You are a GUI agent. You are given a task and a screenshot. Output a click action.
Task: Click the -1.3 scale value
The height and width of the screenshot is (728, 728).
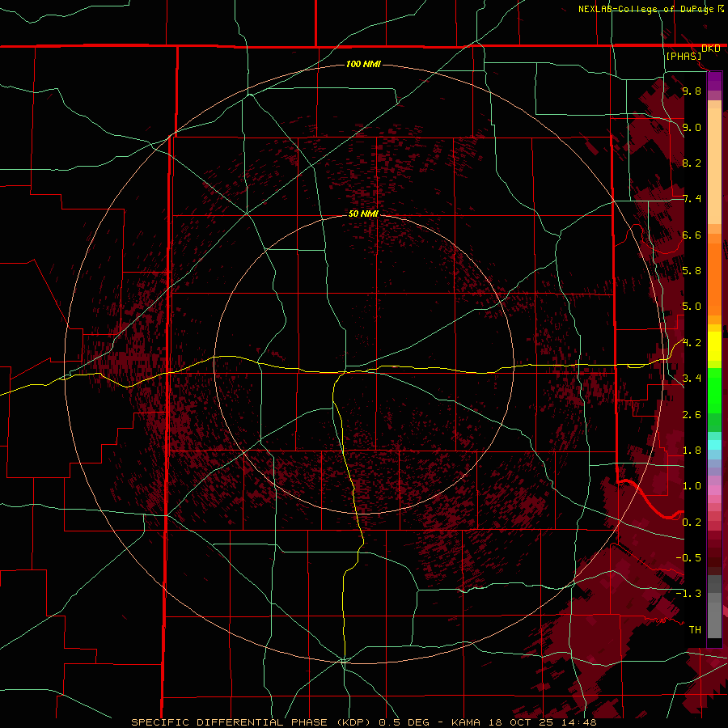click(x=688, y=594)
